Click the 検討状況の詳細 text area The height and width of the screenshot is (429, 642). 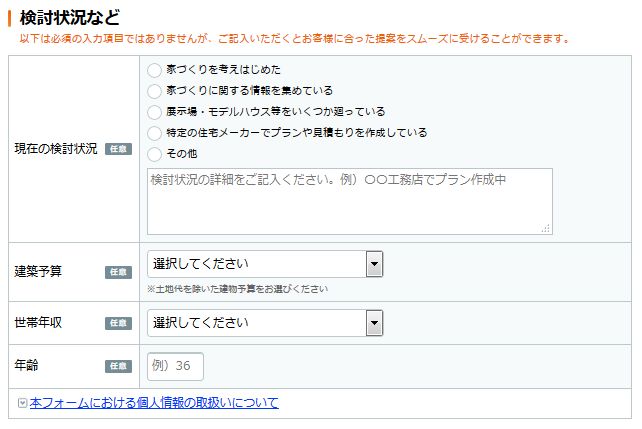coord(349,201)
